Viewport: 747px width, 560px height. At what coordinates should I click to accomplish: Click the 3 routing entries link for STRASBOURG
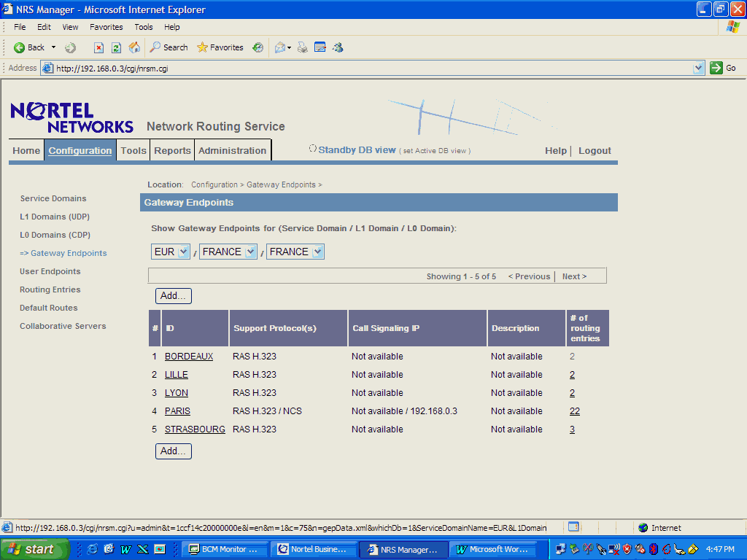(572, 429)
